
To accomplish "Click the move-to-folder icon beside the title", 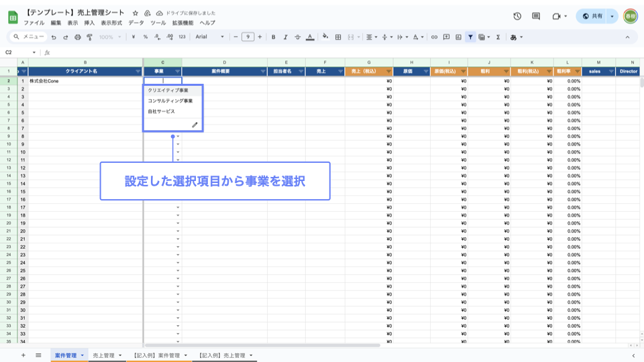I will (x=148, y=13).
